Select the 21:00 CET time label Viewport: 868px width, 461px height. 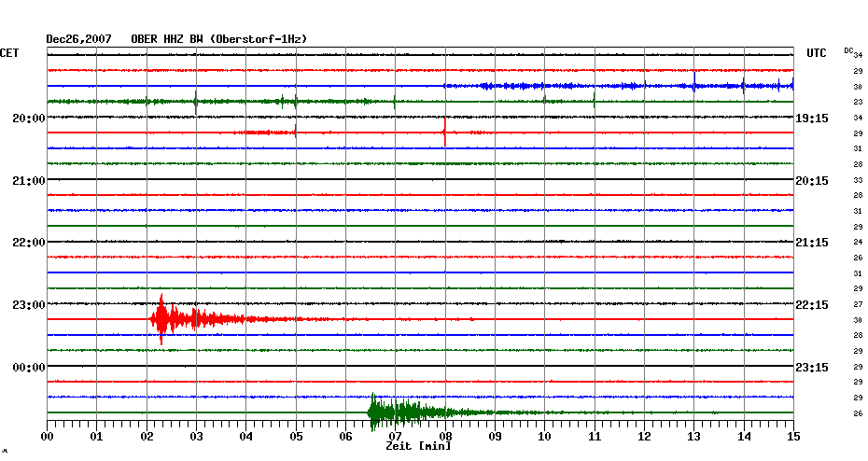point(29,181)
